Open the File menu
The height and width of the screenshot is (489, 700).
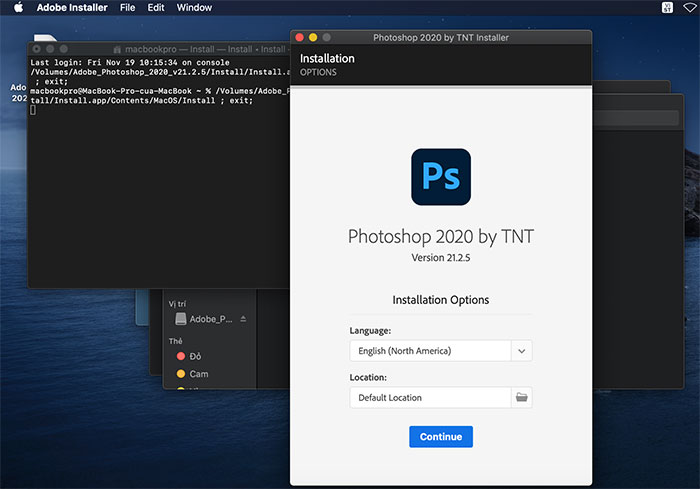click(127, 8)
